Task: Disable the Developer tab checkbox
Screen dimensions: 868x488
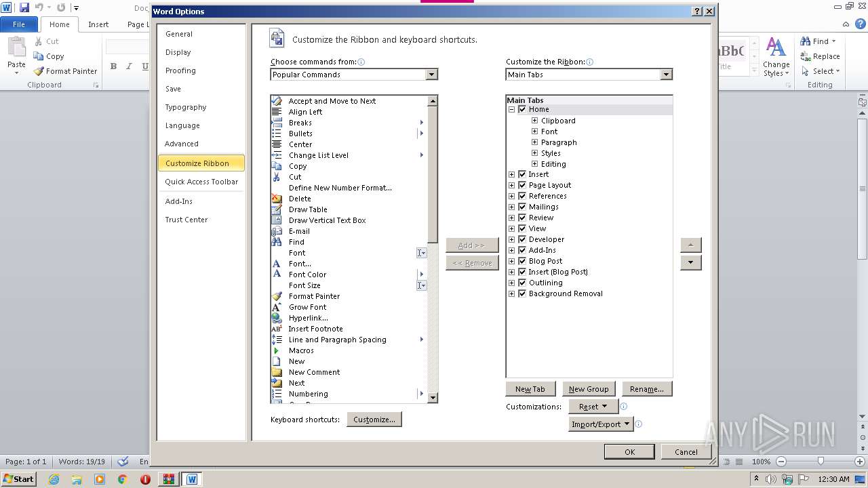Action: click(x=522, y=239)
